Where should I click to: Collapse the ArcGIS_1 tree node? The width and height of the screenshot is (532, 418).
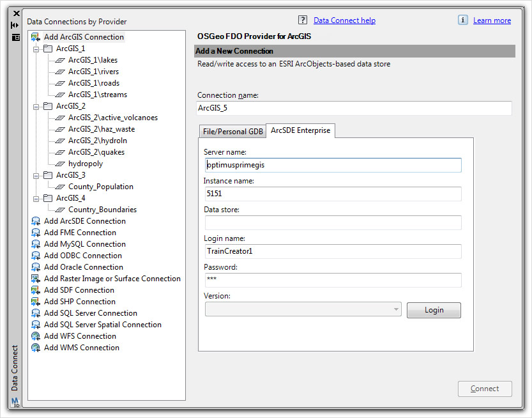pyautogui.click(x=36, y=49)
